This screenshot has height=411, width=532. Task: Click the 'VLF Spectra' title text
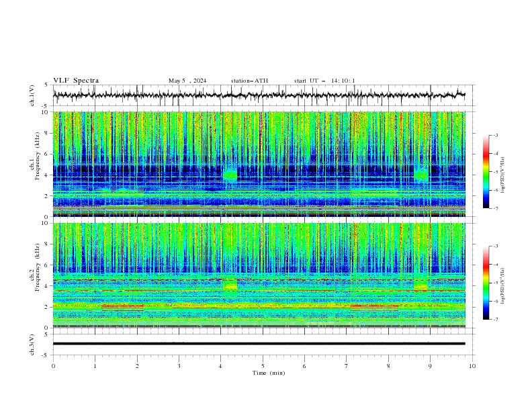point(76,81)
